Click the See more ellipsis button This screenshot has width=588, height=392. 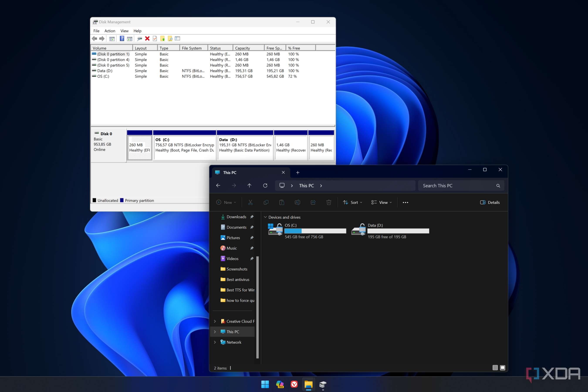pyautogui.click(x=405, y=202)
